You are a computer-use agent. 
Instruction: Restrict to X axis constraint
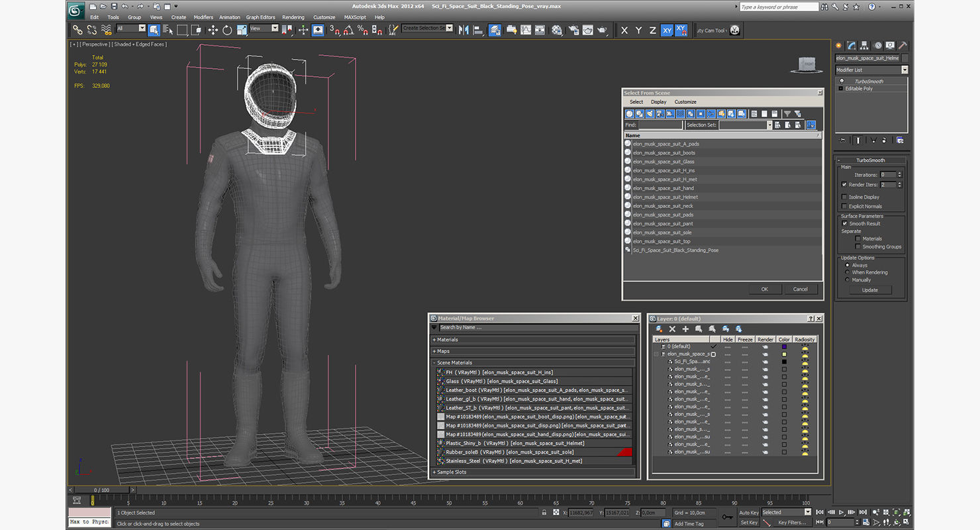tap(624, 30)
